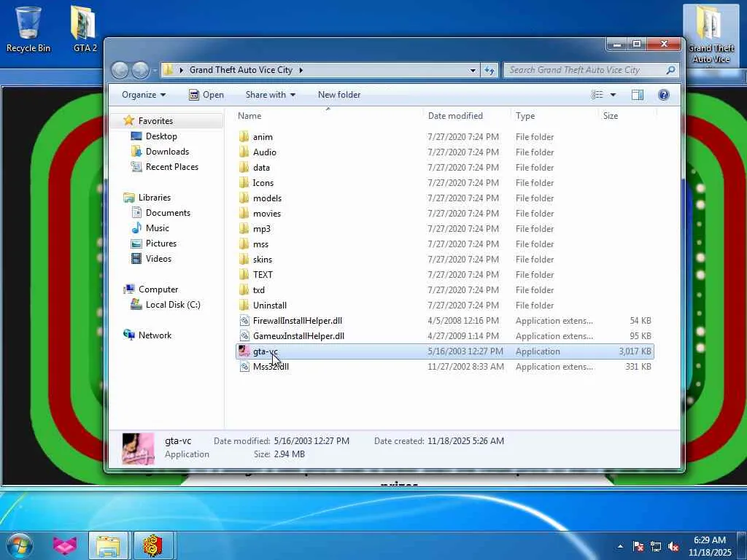Select the mp3 folder icon

pos(244,228)
